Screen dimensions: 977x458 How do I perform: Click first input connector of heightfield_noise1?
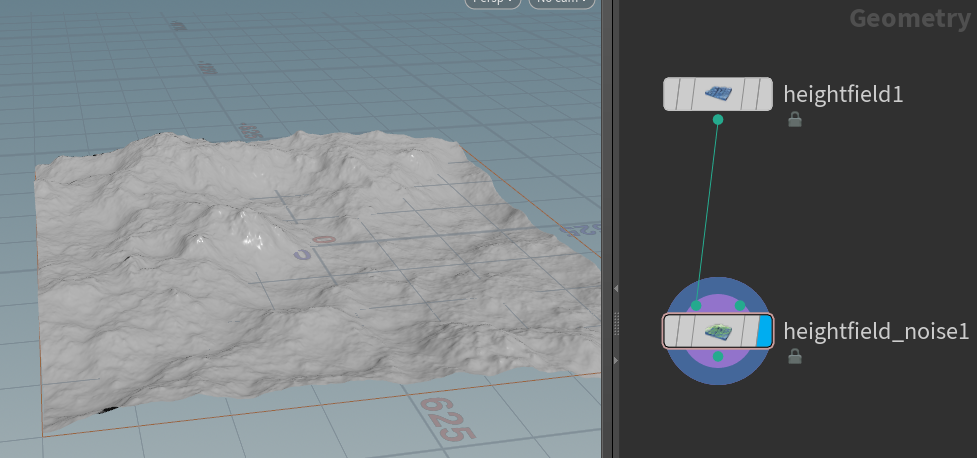pyautogui.click(x=696, y=305)
